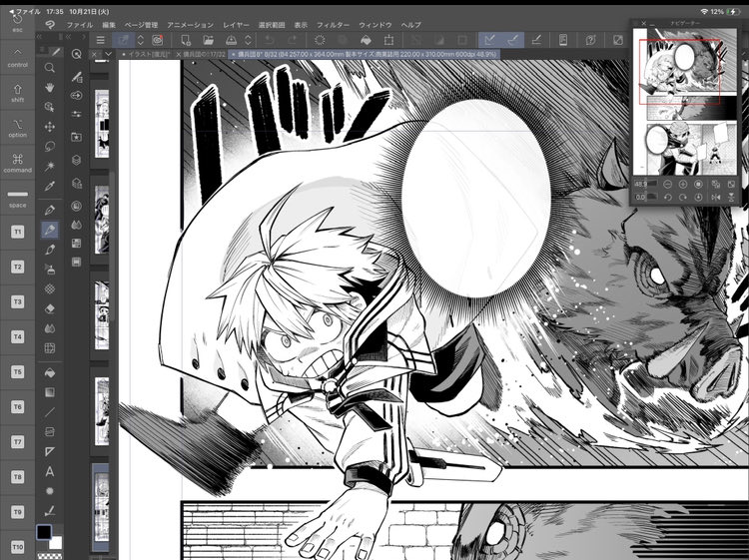Image resolution: width=749 pixels, height=560 pixels.
Task: Open the ヘルプ menu
Action: 410,25
